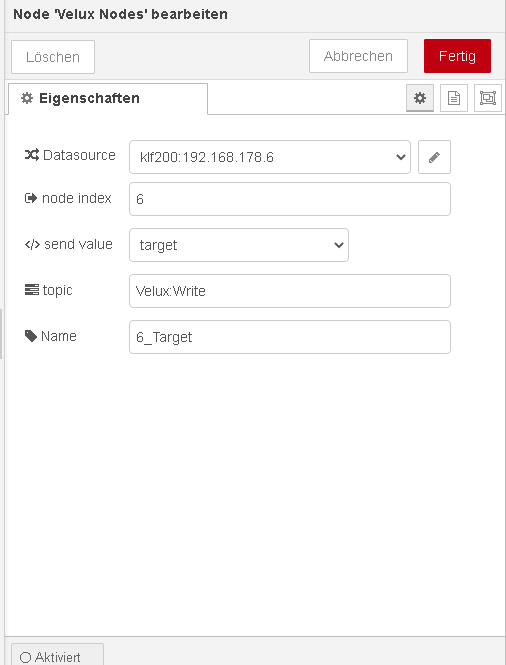Image resolution: width=506 pixels, height=665 pixels.
Task: Click the shuffle icon beside Datasource
Action: [32, 155]
